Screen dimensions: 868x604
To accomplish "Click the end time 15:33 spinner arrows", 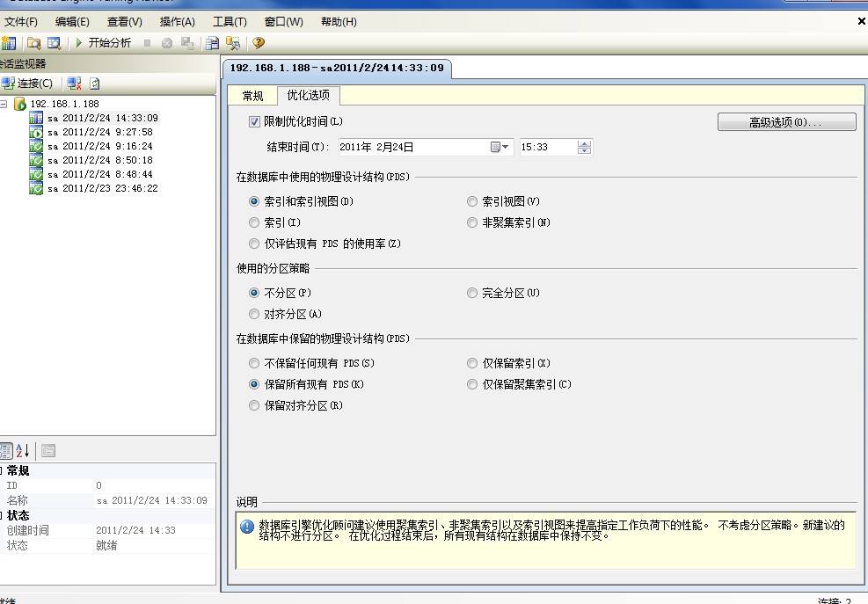I will tap(585, 148).
